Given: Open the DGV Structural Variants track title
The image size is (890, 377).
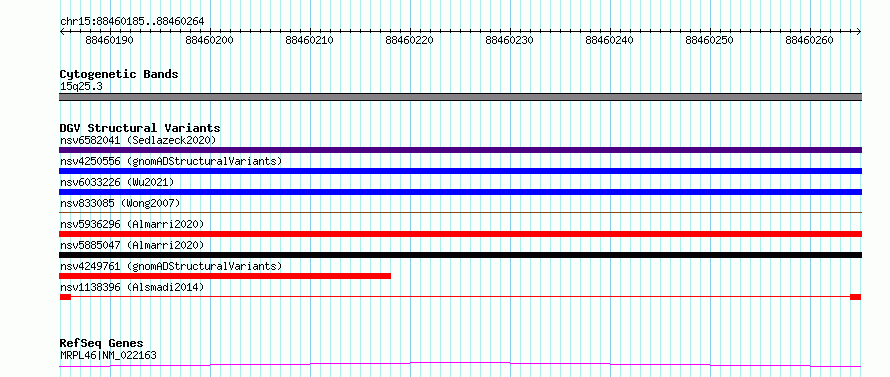Looking at the screenshot, I should point(140,128).
